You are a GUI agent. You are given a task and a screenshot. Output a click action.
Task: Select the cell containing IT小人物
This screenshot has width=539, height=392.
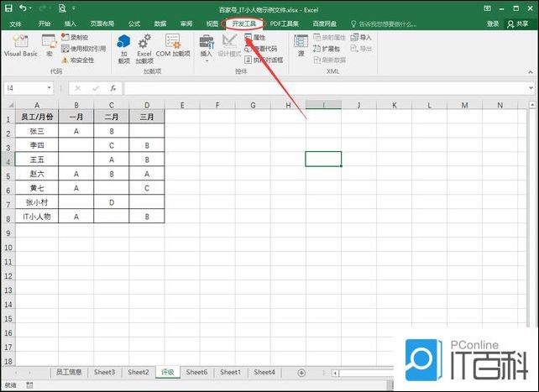pyautogui.click(x=37, y=217)
